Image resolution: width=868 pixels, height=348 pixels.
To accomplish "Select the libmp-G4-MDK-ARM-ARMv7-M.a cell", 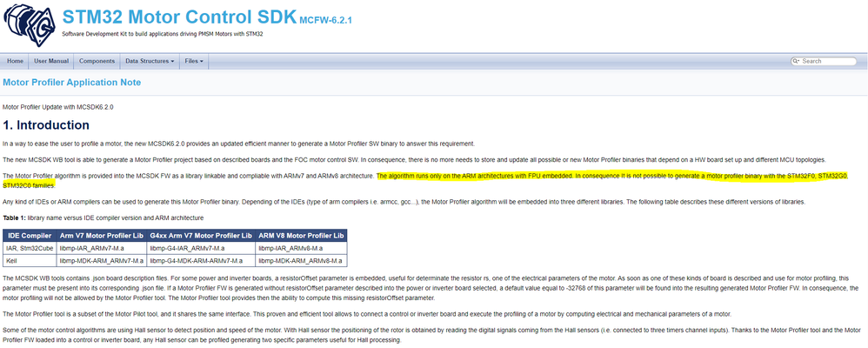I will (202, 260).
